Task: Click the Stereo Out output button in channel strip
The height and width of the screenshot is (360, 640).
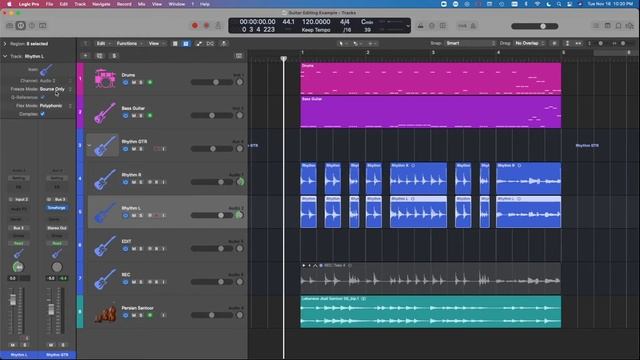Action: 57,228
